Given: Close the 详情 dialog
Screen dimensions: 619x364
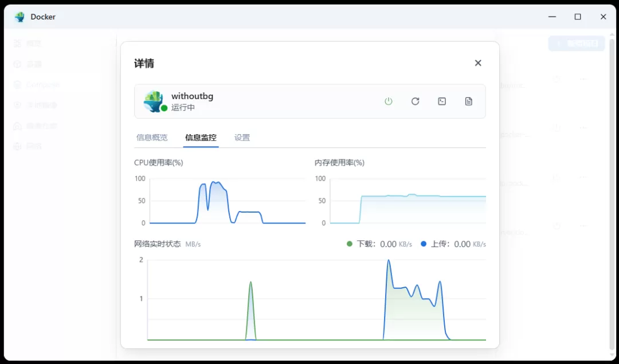Looking at the screenshot, I should (478, 63).
